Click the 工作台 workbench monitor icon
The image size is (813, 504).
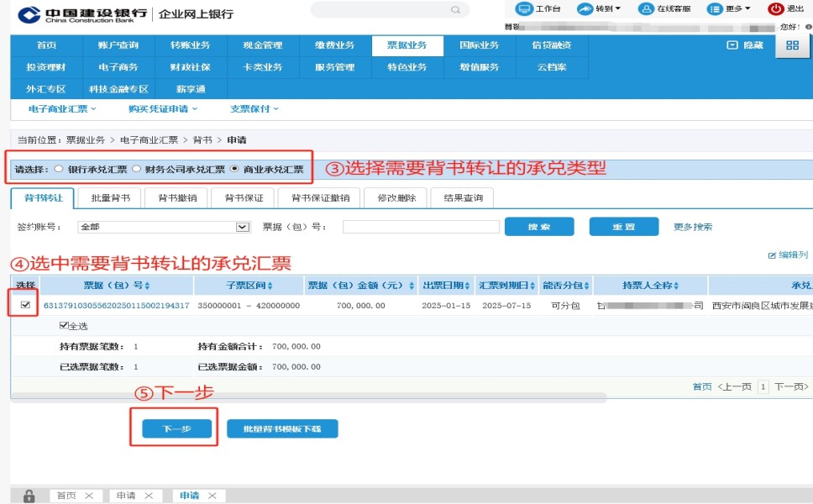(x=524, y=9)
